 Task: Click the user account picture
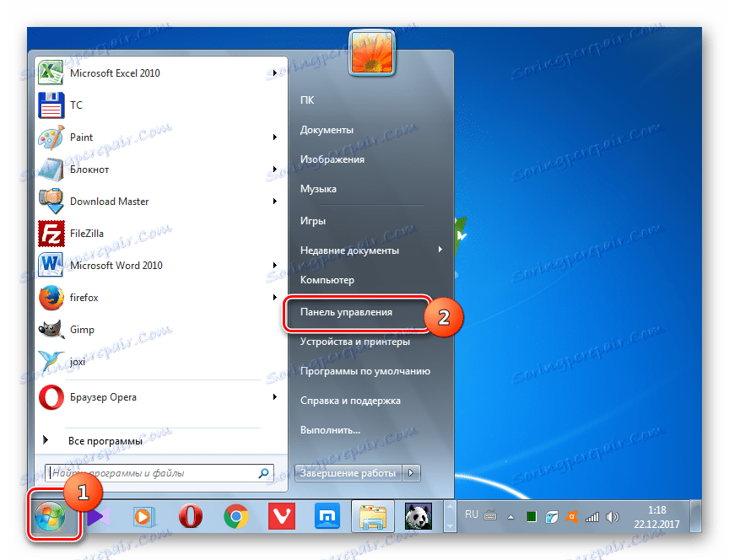tap(372, 52)
